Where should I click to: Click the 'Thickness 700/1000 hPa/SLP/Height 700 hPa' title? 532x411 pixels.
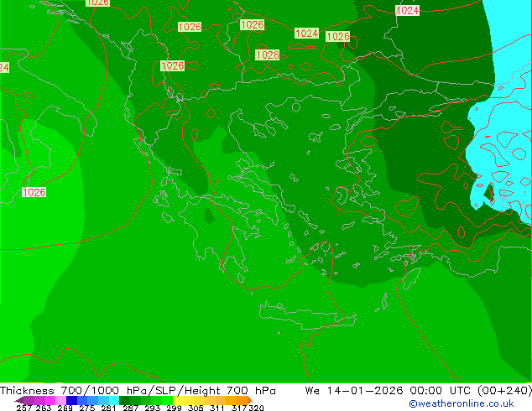pyautogui.click(x=138, y=391)
